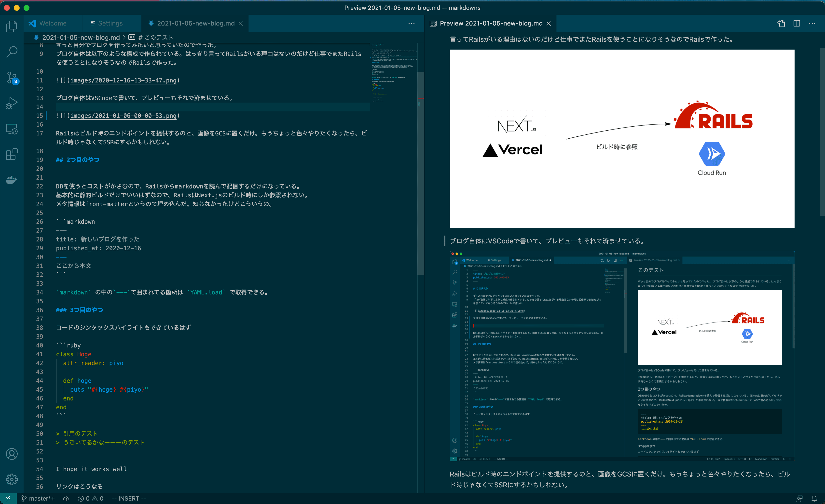This screenshot has width=825, height=504.
Task: Click the 'attr_reader: piyo' code line
Action: tap(93, 363)
